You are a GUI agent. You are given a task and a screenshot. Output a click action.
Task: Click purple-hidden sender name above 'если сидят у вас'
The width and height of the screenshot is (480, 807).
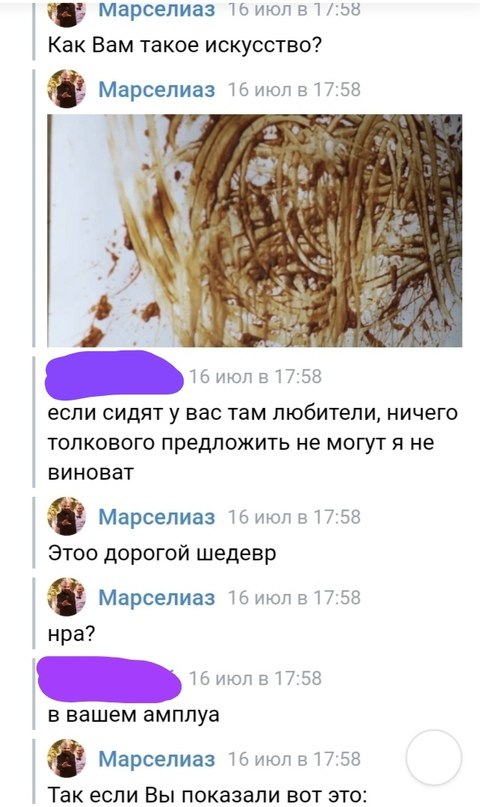[x=114, y=375]
